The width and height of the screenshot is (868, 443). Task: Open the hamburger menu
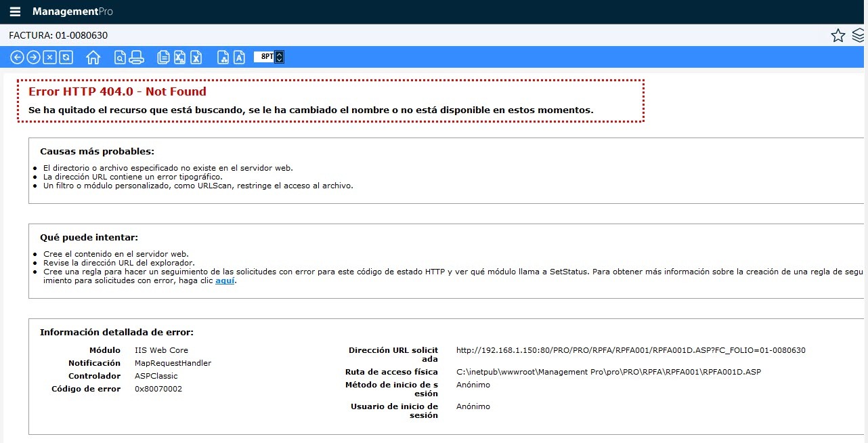(15, 12)
